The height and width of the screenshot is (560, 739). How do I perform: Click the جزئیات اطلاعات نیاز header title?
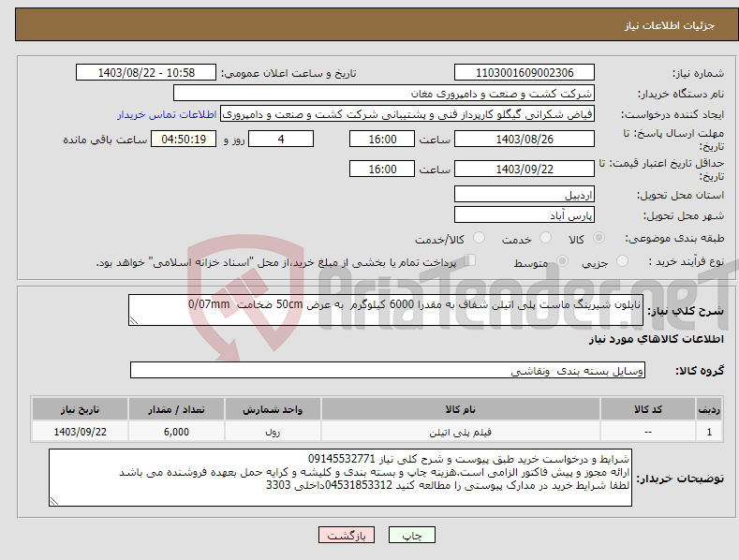click(670, 25)
